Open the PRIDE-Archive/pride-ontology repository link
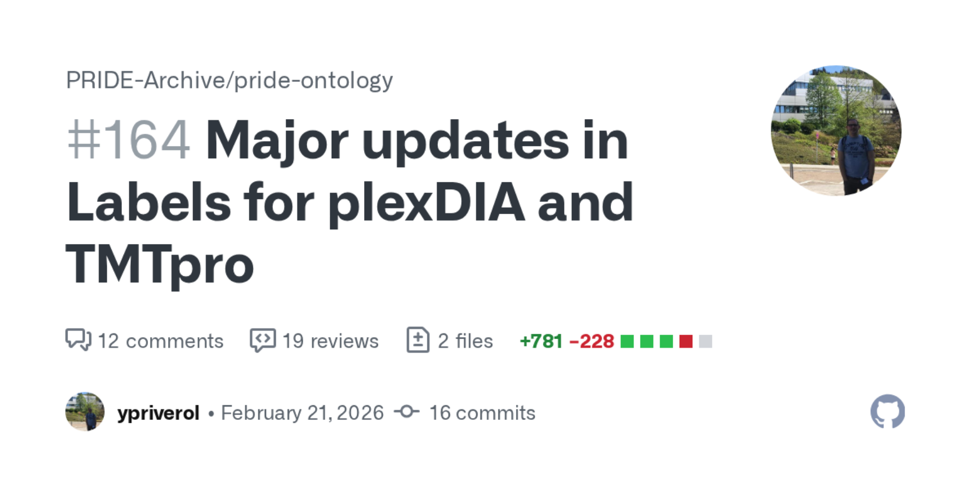 pyautogui.click(x=229, y=80)
